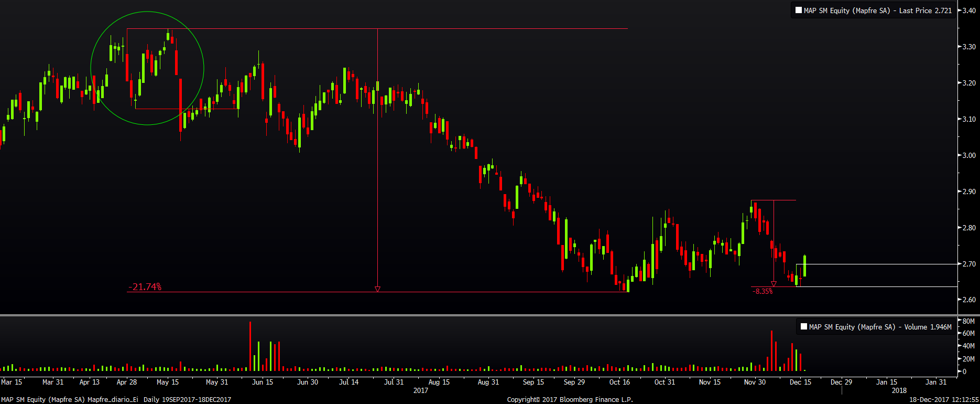Select the arrowhead of the -8.35% measurement line
The height and width of the screenshot is (404, 980).
click(774, 284)
